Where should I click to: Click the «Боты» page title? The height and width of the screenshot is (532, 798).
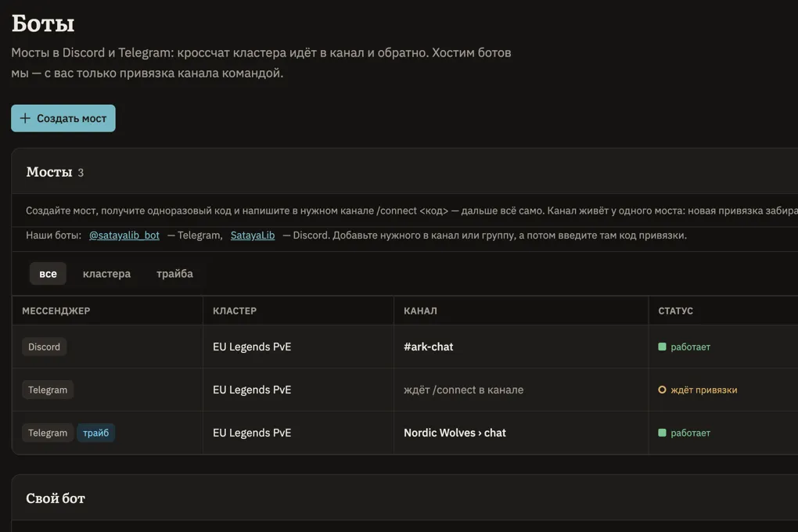(43, 23)
